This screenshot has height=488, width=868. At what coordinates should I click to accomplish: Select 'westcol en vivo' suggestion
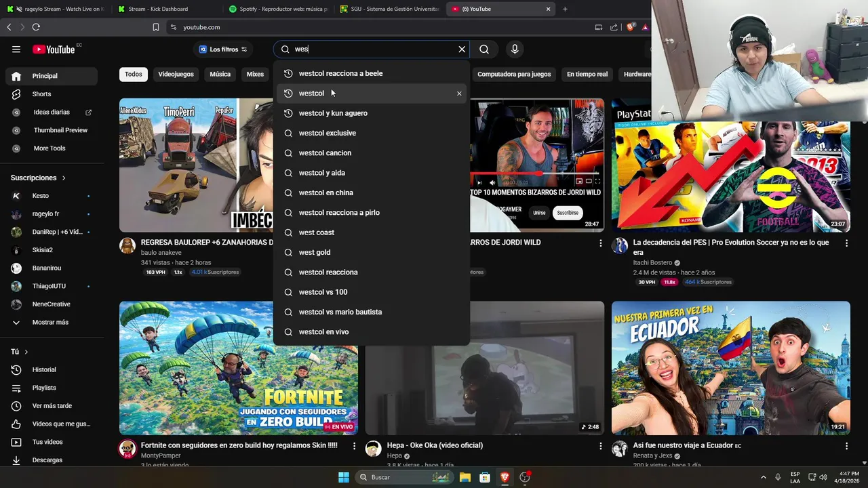pyautogui.click(x=372, y=332)
